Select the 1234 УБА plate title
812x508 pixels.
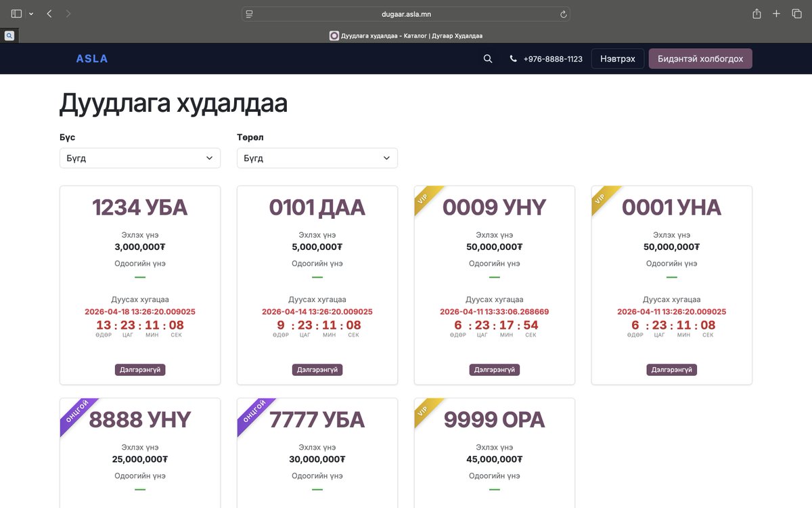(140, 207)
